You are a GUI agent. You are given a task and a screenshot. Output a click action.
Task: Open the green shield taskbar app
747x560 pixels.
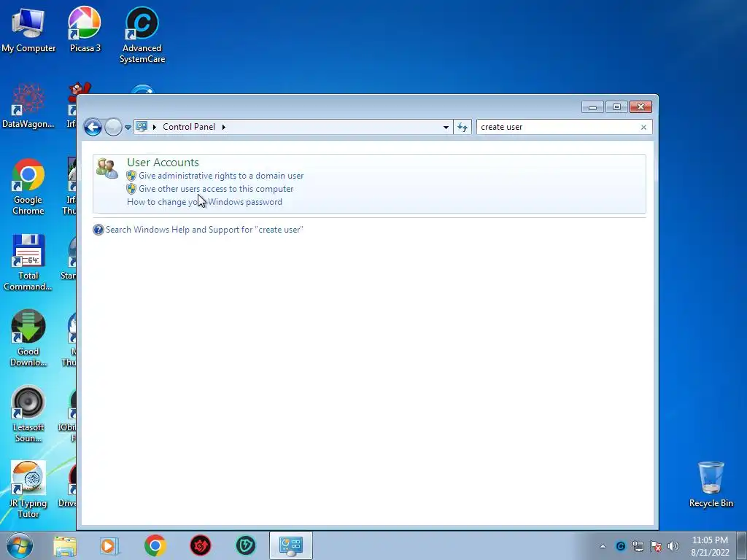click(245, 545)
